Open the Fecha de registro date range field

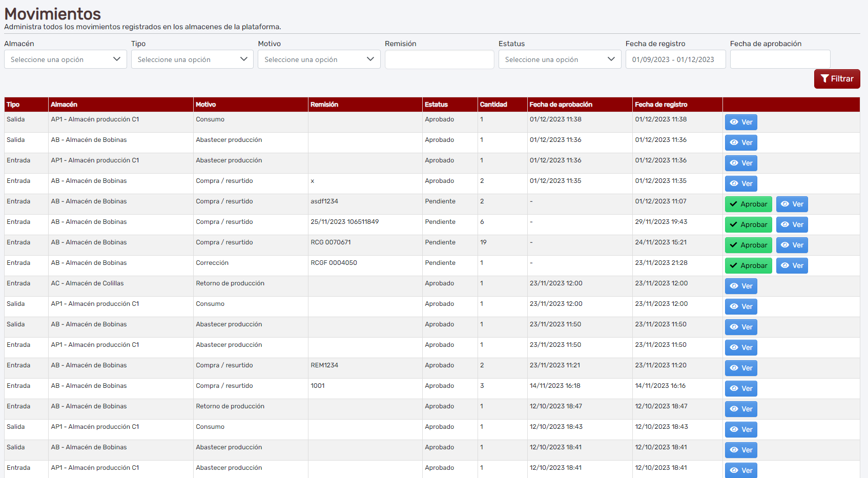pyautogui.click(x=675, y=59)
